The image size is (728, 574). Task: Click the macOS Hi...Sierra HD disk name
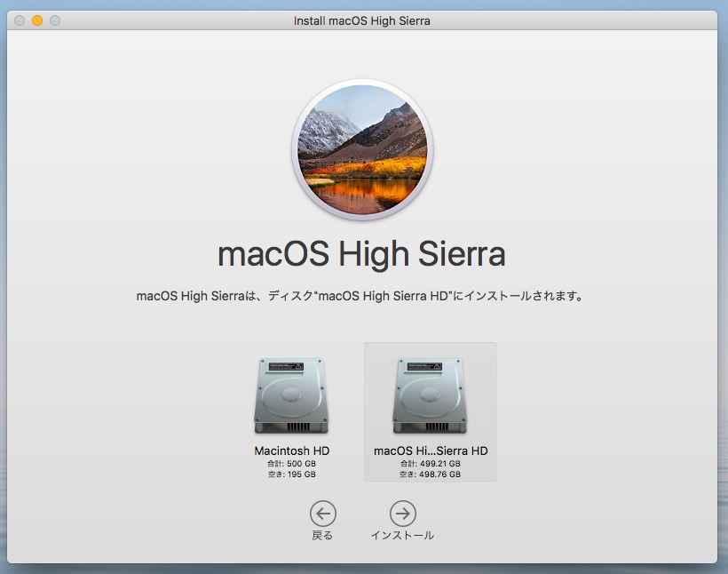click(431, 450)
